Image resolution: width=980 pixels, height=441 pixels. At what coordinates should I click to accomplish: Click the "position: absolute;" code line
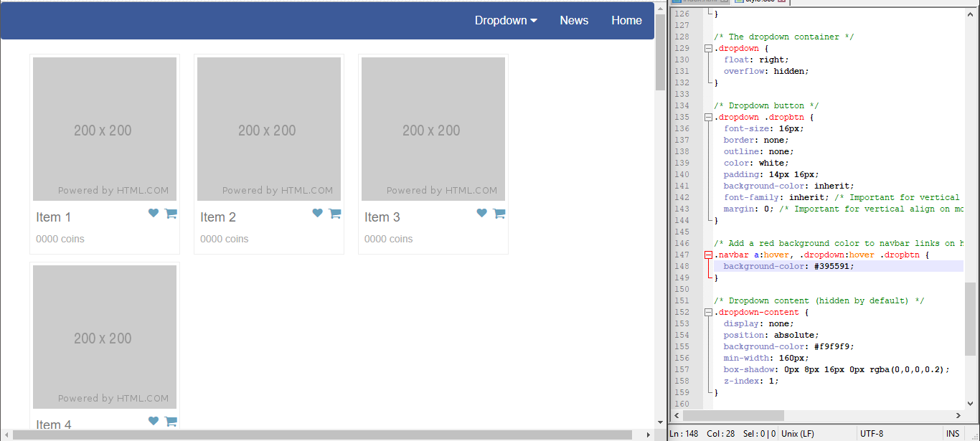coord(771,335)
